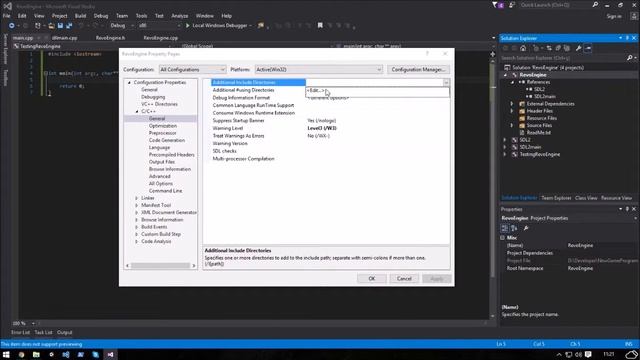Open the Error List tab at bottom
The width and height of the screenshot is (640, 360).
click(x=20, y=333)
